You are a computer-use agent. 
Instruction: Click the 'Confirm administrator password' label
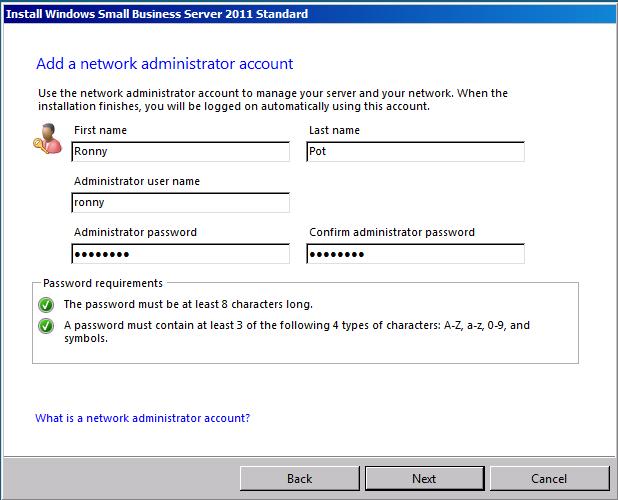click(x=392, y=232)
